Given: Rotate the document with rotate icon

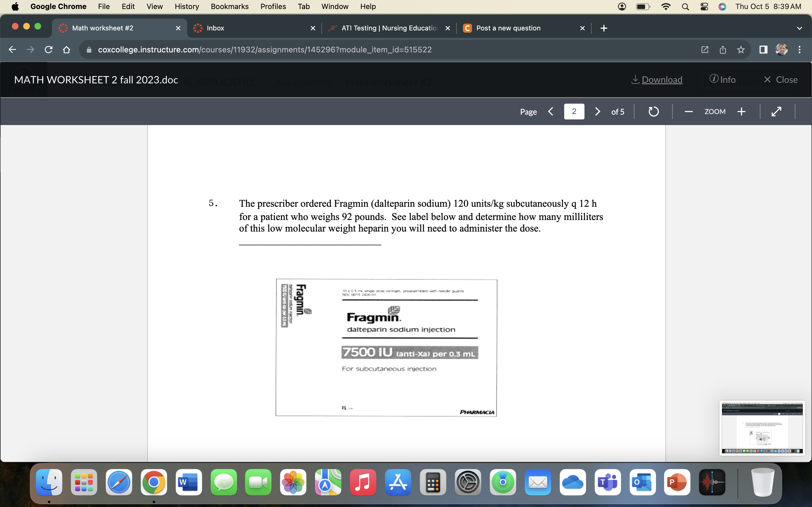Looking at the screenshot, I should (x=653, y=112).
